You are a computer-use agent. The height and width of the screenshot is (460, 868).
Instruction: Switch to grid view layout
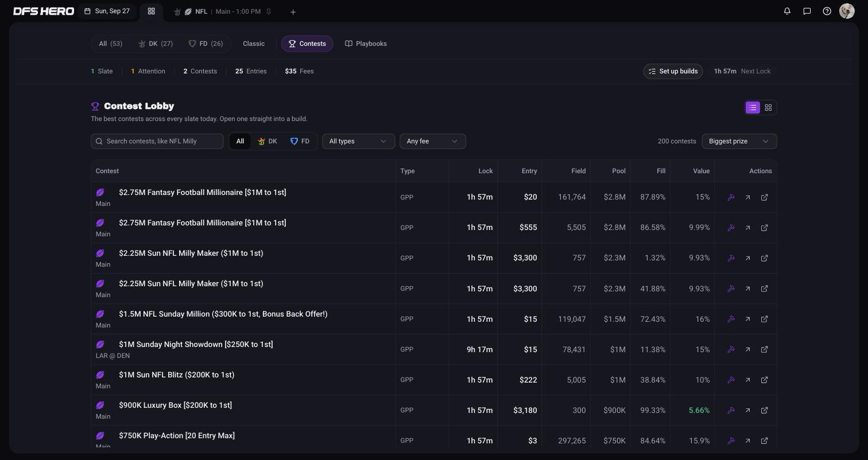[x=768, y=107]
